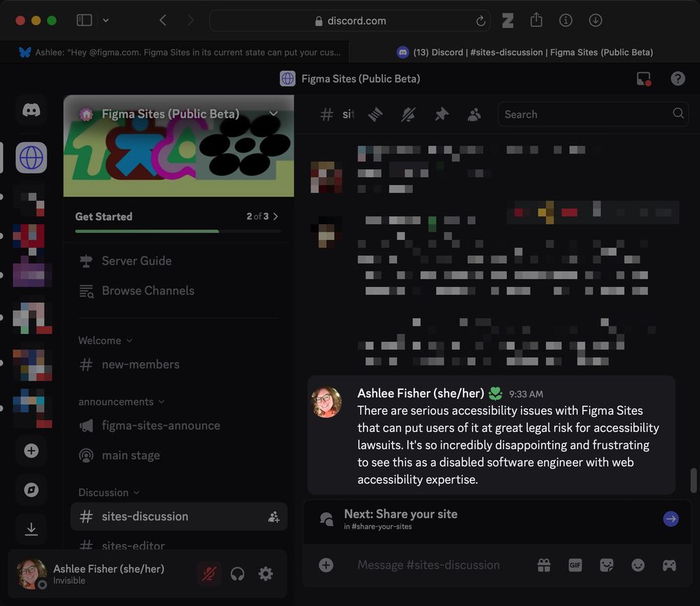Click the inbox icon with red badge
700x606 pixels.
(x=644, y=78)
